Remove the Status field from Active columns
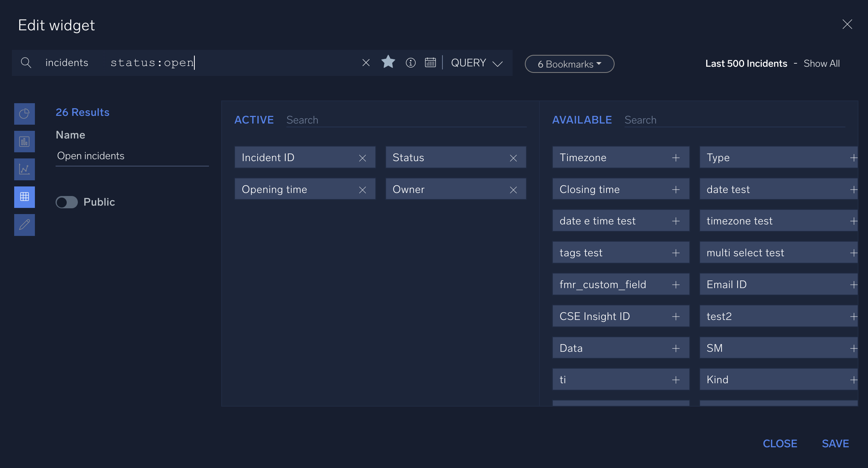 pos(513,157)
